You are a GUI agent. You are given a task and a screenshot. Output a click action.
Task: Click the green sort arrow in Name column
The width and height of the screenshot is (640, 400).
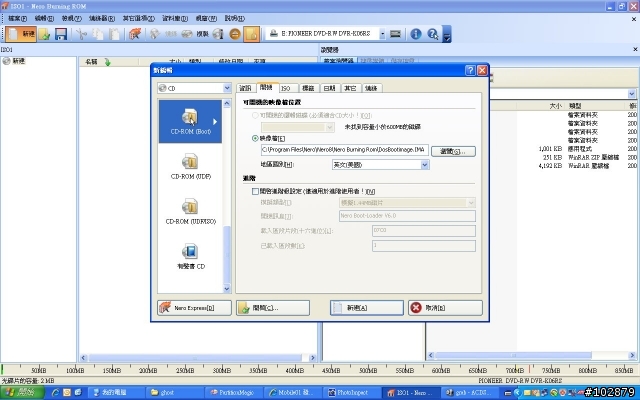coord(107,62)
